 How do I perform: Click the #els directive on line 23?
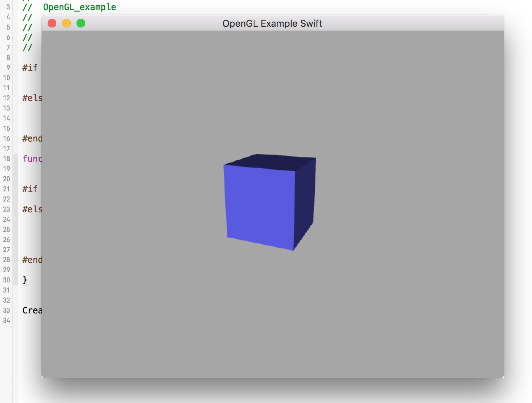click(32, 209)
